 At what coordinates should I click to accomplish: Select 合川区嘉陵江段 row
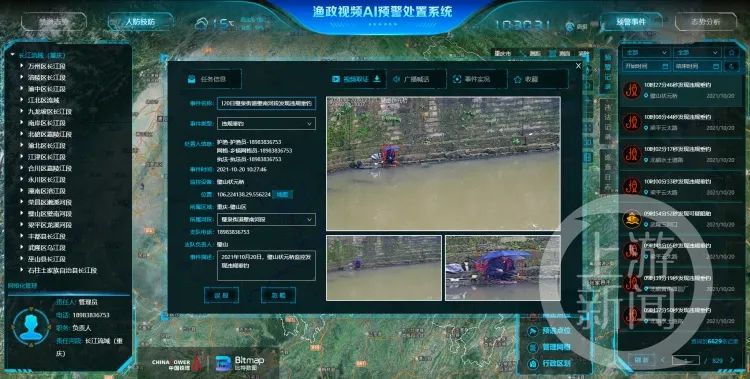tap(50, 168)
